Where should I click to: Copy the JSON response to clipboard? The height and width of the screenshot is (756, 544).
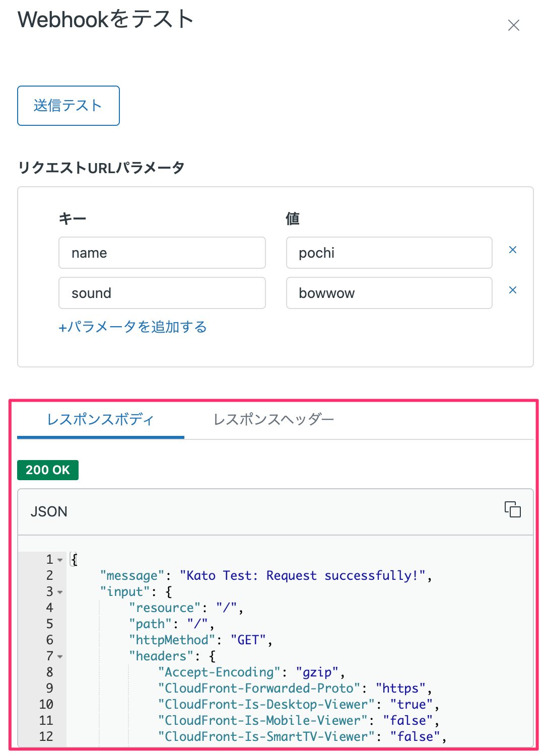coord(513,510)
